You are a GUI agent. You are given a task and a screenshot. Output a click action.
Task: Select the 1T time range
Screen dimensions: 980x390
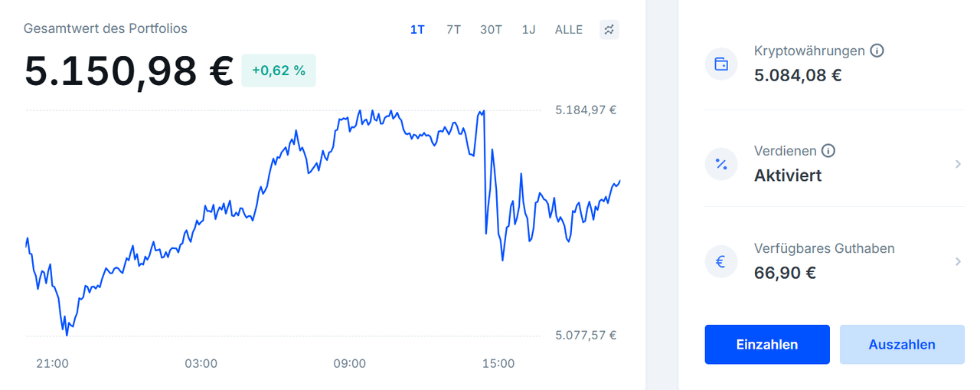(x=417, y=30)
